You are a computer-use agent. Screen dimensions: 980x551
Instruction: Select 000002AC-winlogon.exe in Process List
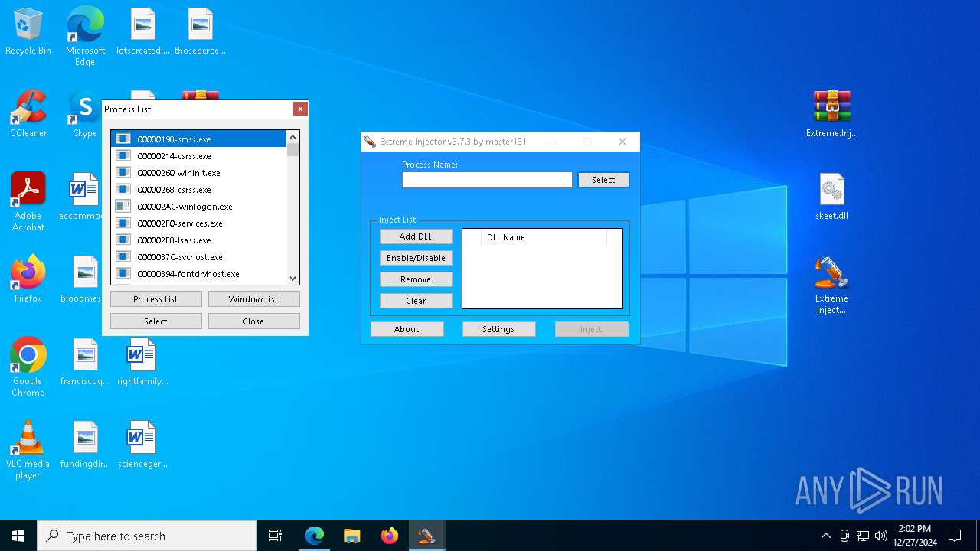[x=199, y=207]
